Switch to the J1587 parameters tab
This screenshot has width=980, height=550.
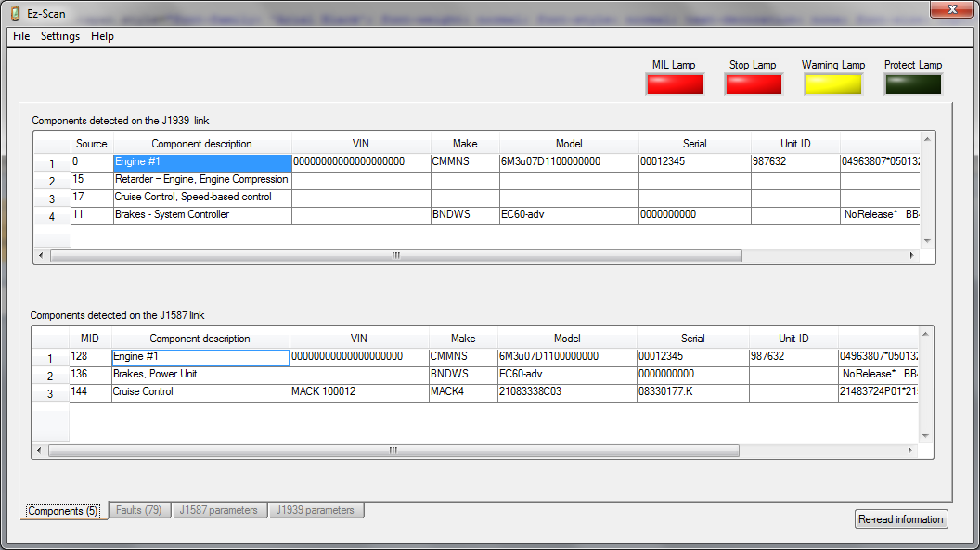click(x=220, y=510)
